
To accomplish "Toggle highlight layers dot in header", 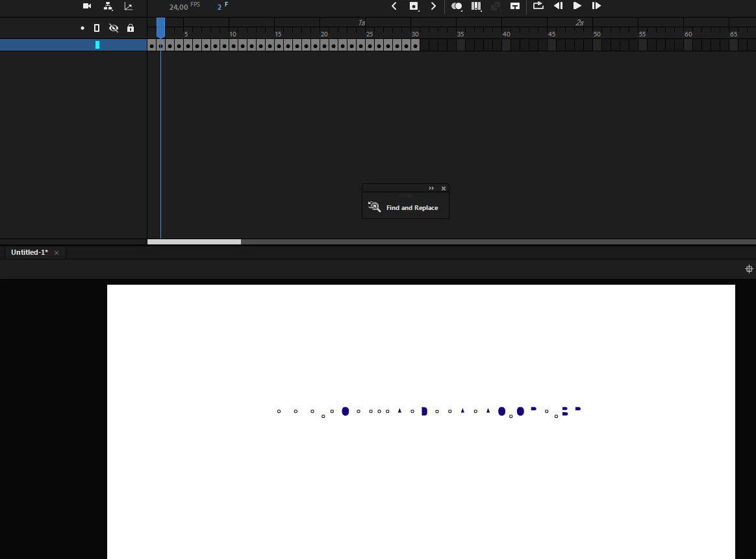I will point(82,29).
